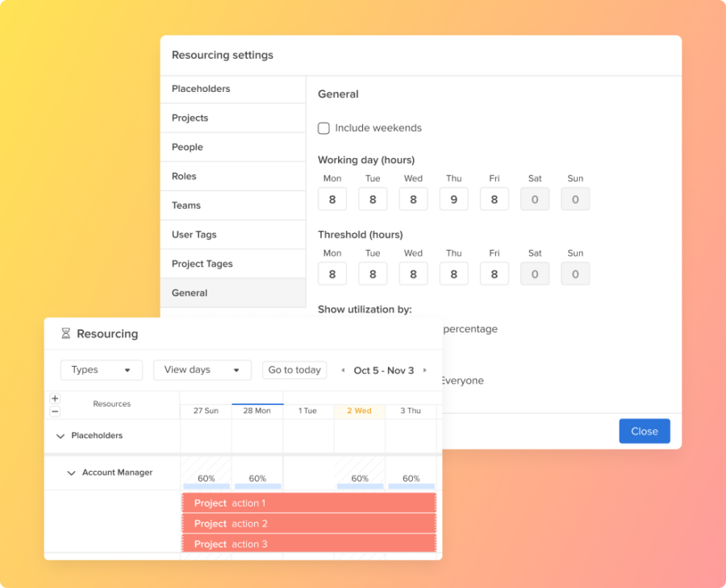Viewport: 726px width, 588px height.
Task: Zoom out using the minus icon
Action: (x=54, y=411)
